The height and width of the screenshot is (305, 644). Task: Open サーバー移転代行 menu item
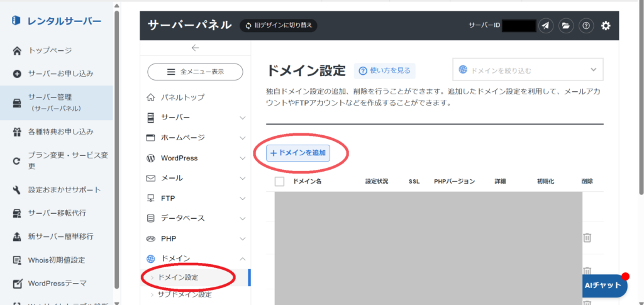pos(56,213)
